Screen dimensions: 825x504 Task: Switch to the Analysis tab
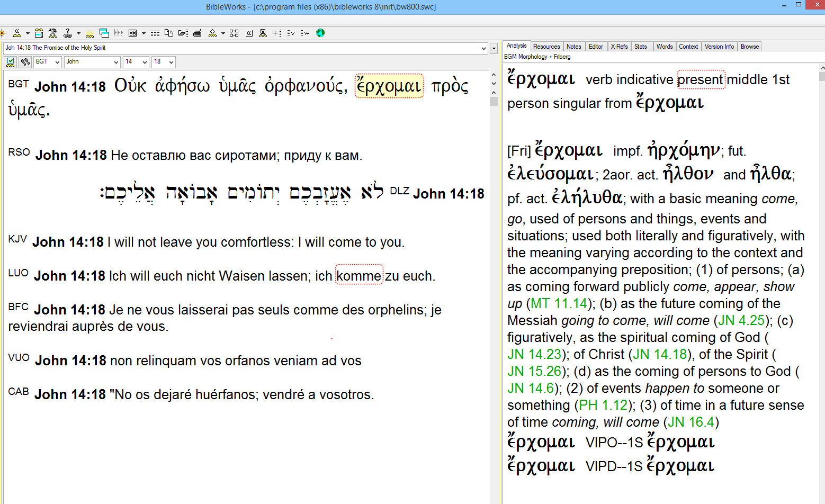click(516, 46)
